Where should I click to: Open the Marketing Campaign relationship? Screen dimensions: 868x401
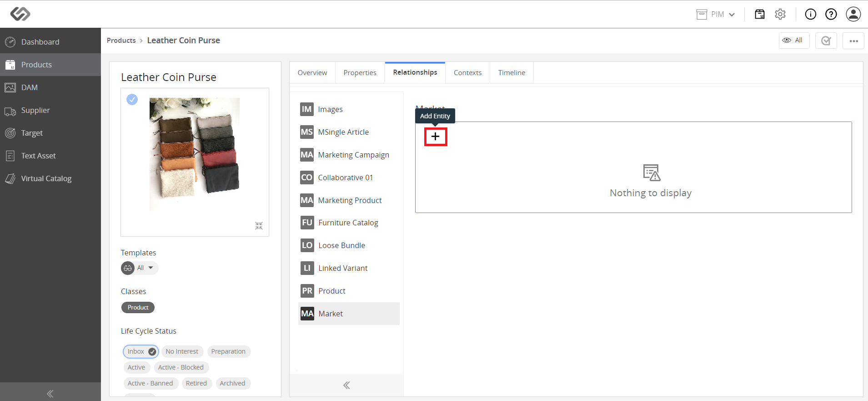[349, 155]
